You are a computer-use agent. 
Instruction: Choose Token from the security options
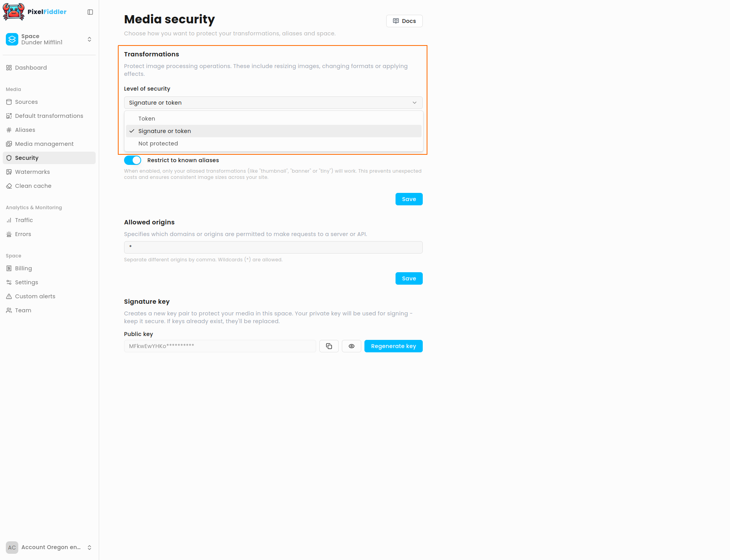147,119
